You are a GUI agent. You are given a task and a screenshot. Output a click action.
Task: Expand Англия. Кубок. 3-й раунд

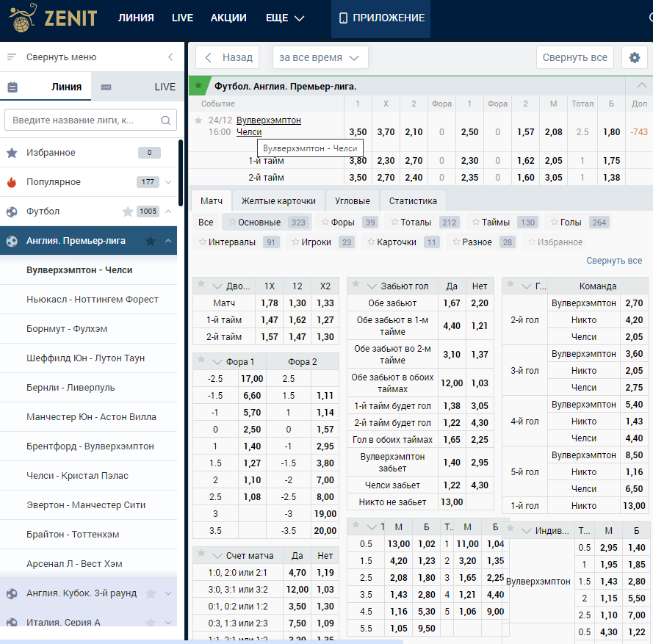(x=168, y=593)
